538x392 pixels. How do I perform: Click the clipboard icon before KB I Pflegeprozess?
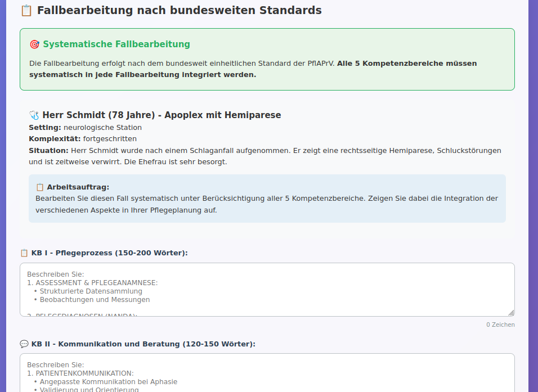(24, 253)
